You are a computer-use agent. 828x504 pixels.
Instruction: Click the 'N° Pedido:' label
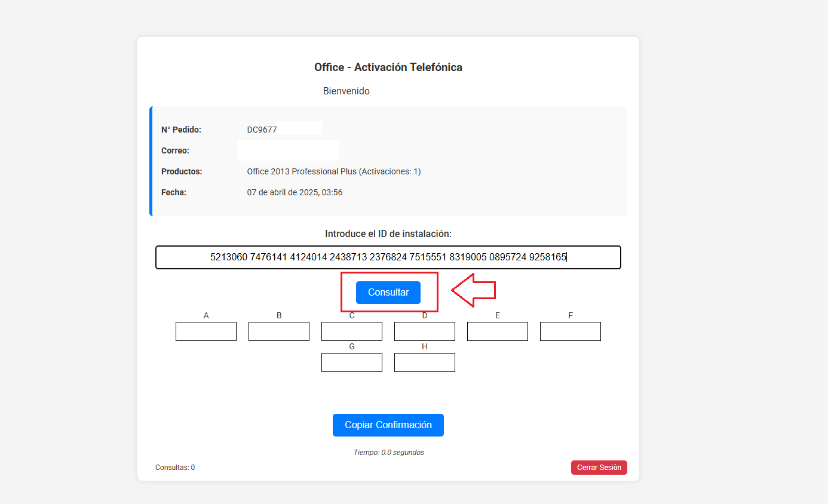pos(181,130)
